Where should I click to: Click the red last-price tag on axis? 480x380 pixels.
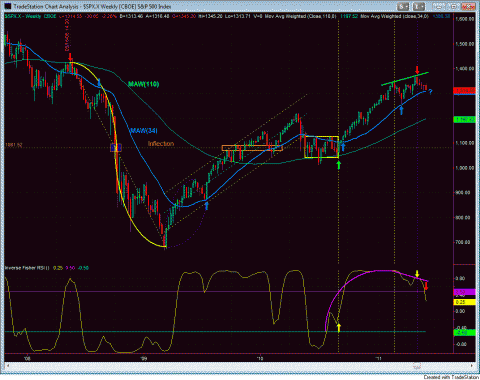[465, 91]
